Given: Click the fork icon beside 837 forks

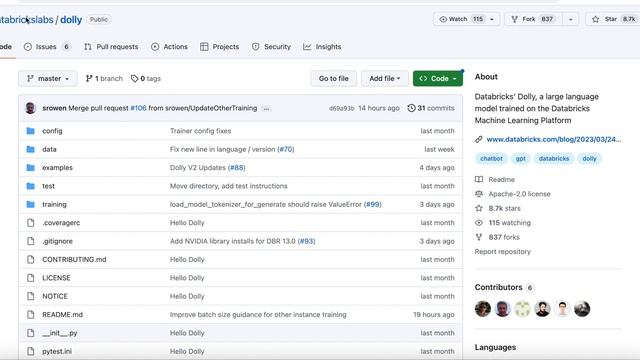Looking at the screenshot, I should 479,237.
